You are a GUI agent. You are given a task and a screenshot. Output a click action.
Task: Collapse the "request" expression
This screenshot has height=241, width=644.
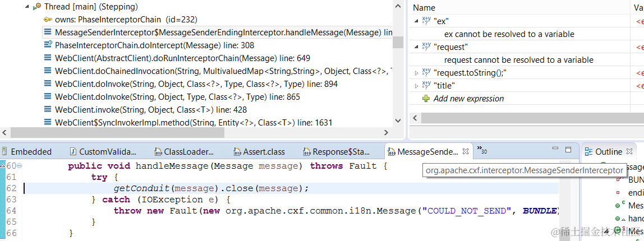point(416,47)
